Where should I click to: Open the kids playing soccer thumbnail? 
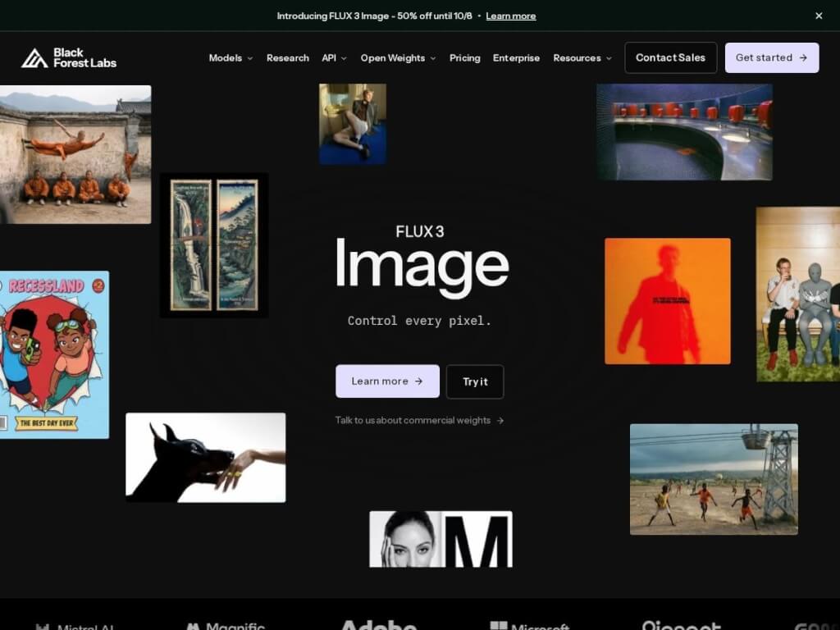coord(714,479)
